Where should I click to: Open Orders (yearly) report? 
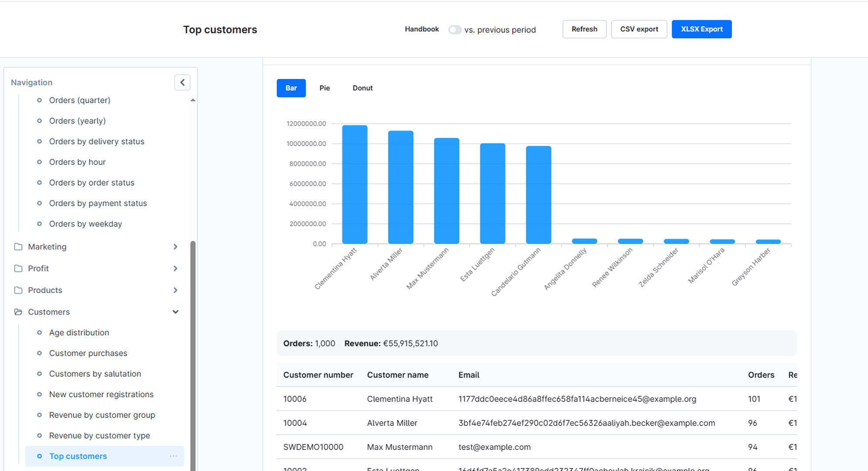77,121
